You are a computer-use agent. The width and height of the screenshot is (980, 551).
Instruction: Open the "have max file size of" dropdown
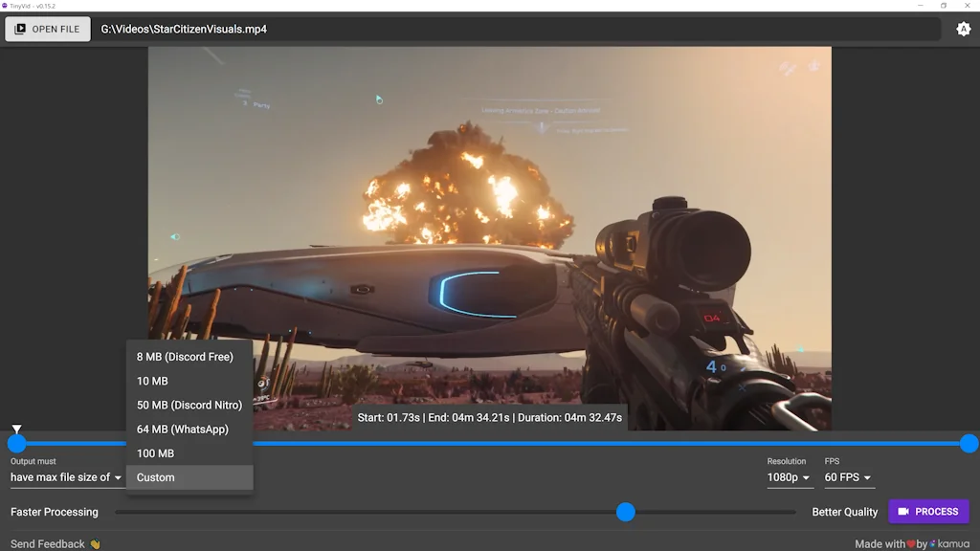tap(65, 476)
